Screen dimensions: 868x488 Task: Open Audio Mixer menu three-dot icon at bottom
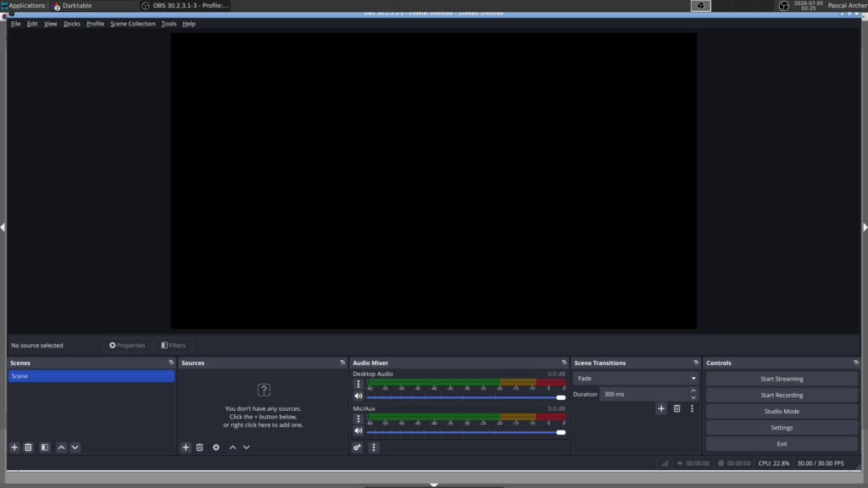click(374, 447)
